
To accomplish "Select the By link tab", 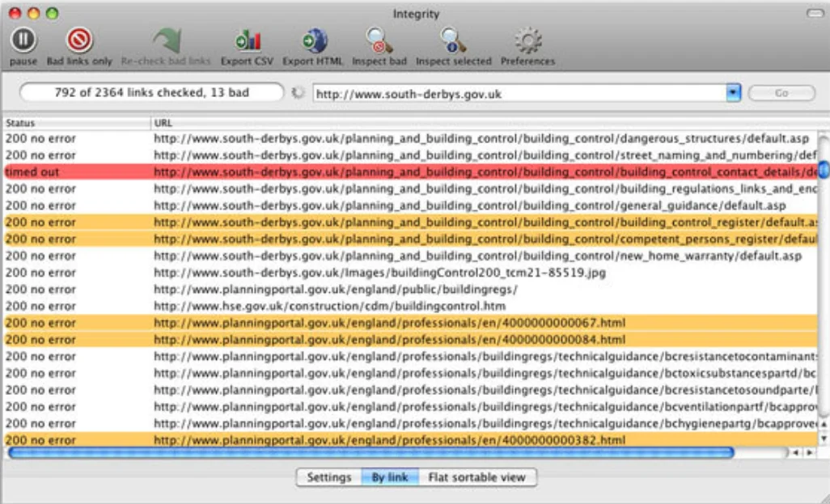I will 389,477.
